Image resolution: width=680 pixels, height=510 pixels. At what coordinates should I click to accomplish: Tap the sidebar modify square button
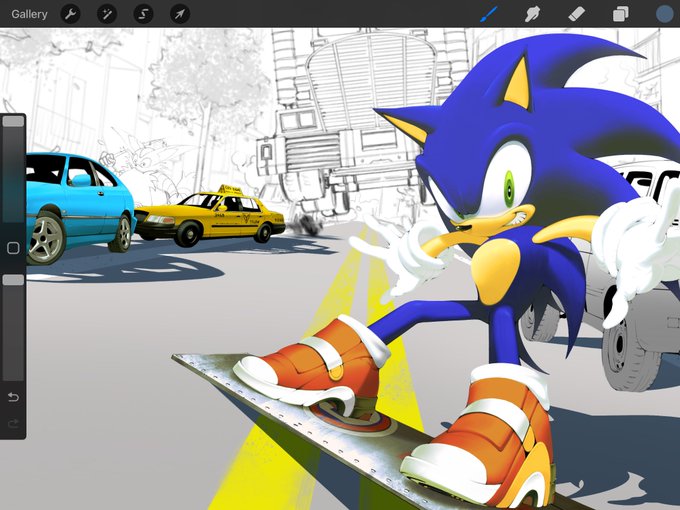pos(13,248)
